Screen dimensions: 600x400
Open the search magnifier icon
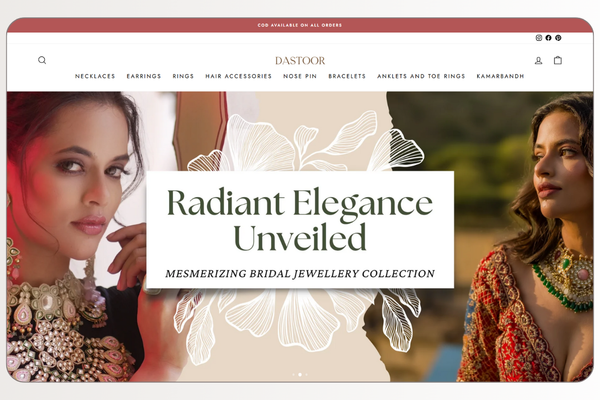pos(42,60)
